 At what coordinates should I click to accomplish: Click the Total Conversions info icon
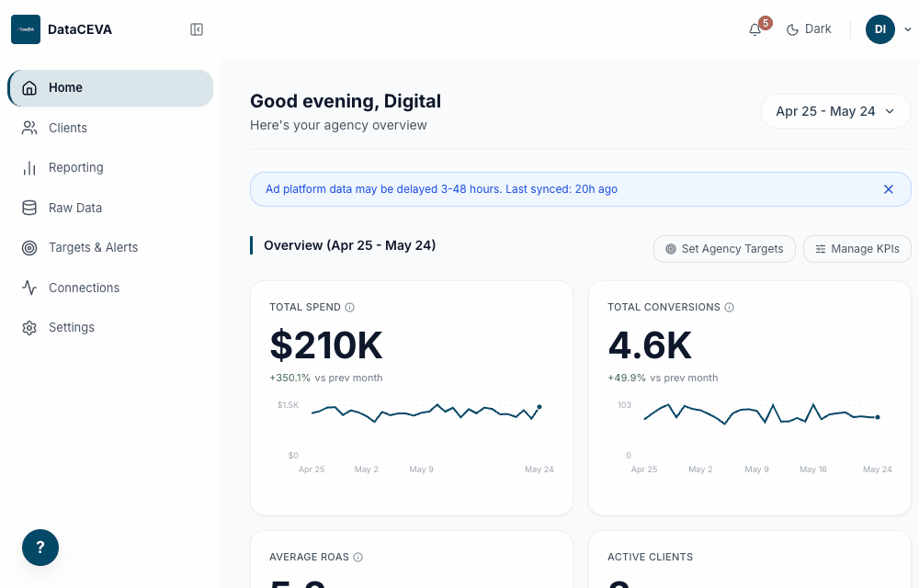(729, 308)
